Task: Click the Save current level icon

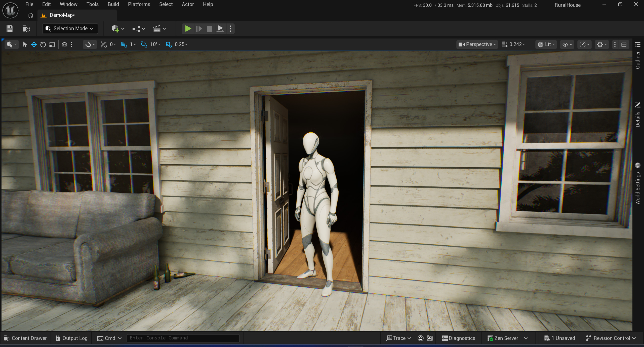Action: 10,29
